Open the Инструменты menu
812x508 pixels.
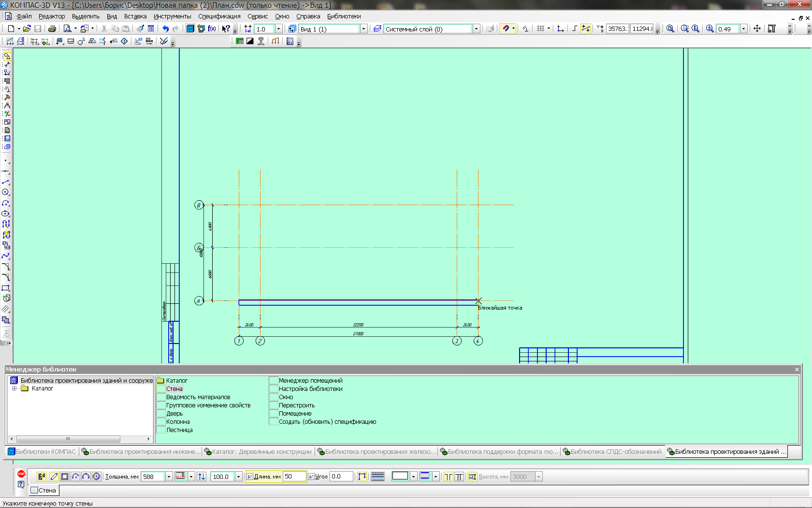(x=172, y=16)
